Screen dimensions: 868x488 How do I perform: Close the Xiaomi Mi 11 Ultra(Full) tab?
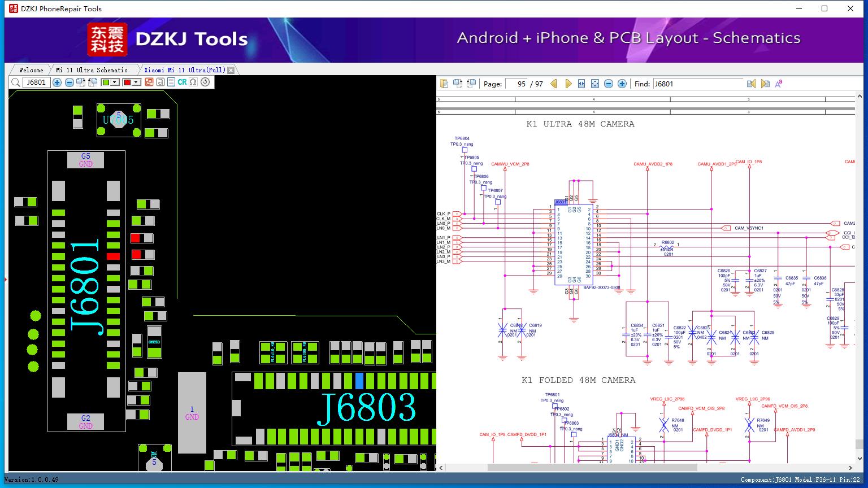[x=231, y=70]
